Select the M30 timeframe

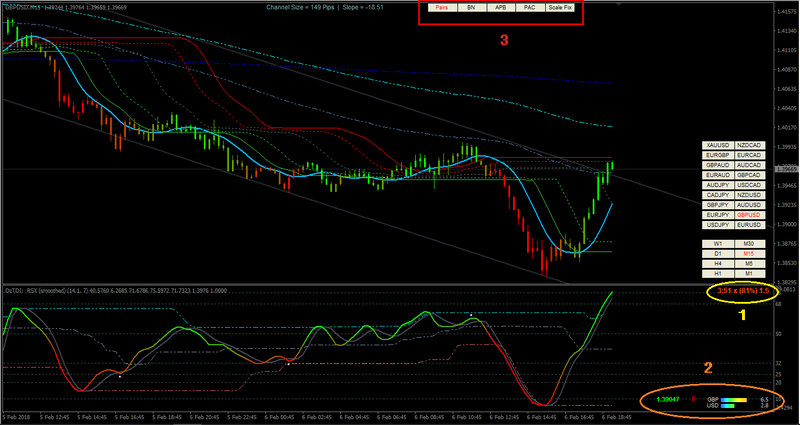click(750, 244)
